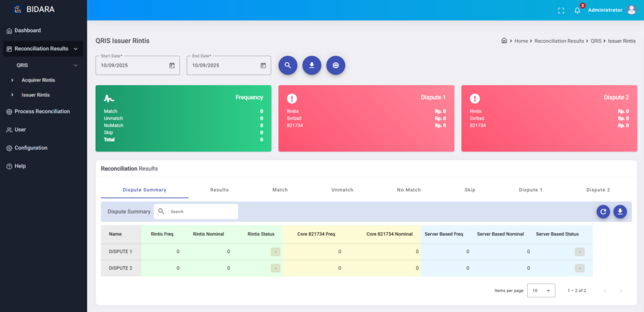Collapse the Reconciliation Results sidebar section
Image resolution: width=644 pixels, height=312 pixels.
click(x=76, y=48)
